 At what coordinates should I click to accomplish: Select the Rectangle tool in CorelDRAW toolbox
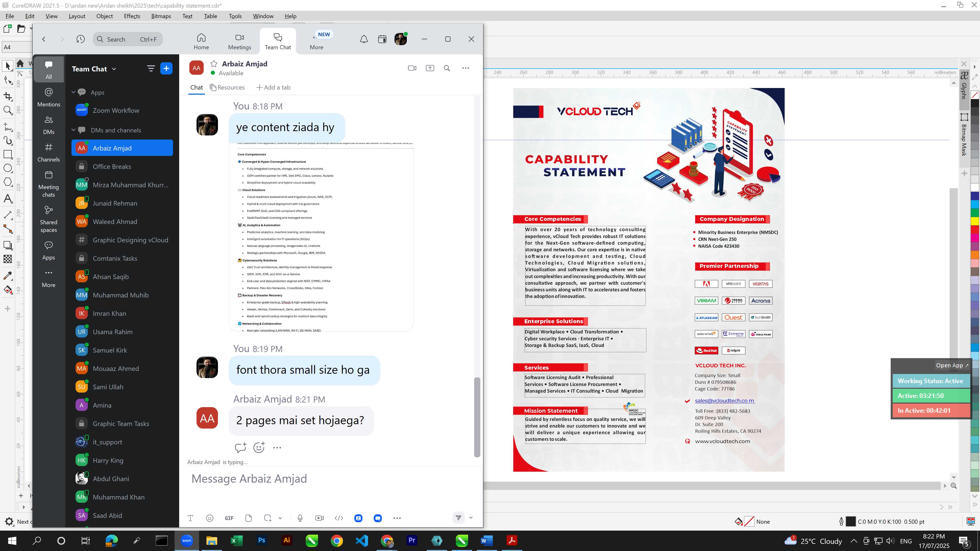pos(8,154)
